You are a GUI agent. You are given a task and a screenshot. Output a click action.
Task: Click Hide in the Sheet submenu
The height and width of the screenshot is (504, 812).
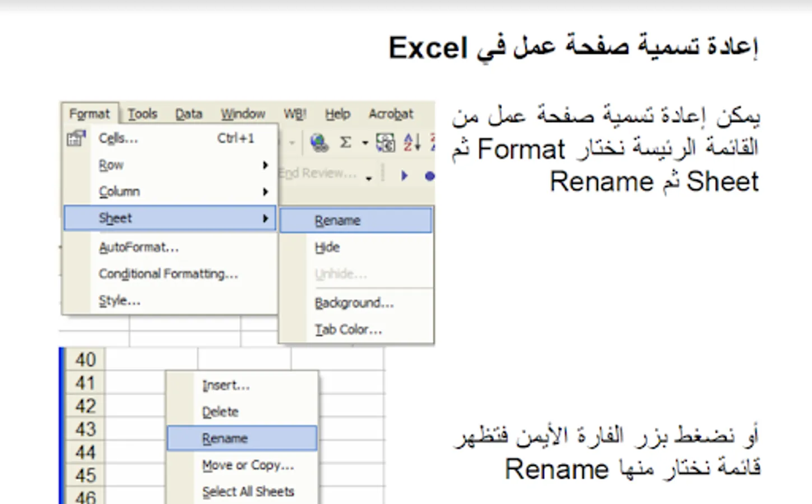coord(356,247)
